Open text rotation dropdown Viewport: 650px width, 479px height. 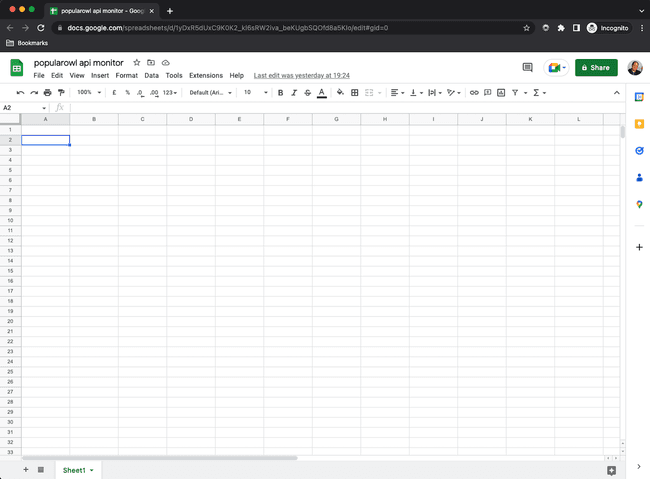click(x=454, y=92)
